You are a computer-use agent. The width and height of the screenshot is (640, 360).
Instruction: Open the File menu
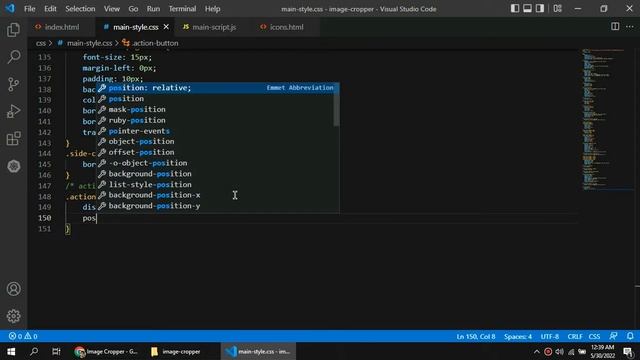(29, 9)
